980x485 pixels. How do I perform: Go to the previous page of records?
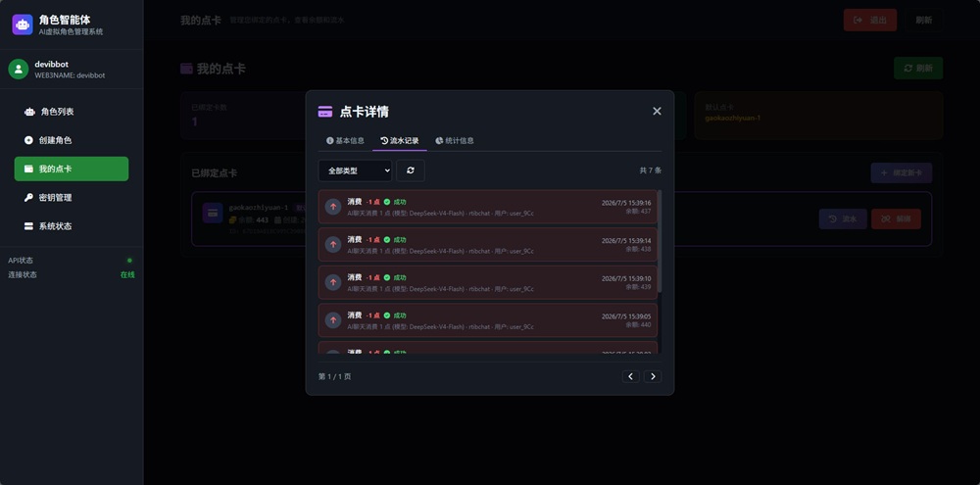(630, 376)
